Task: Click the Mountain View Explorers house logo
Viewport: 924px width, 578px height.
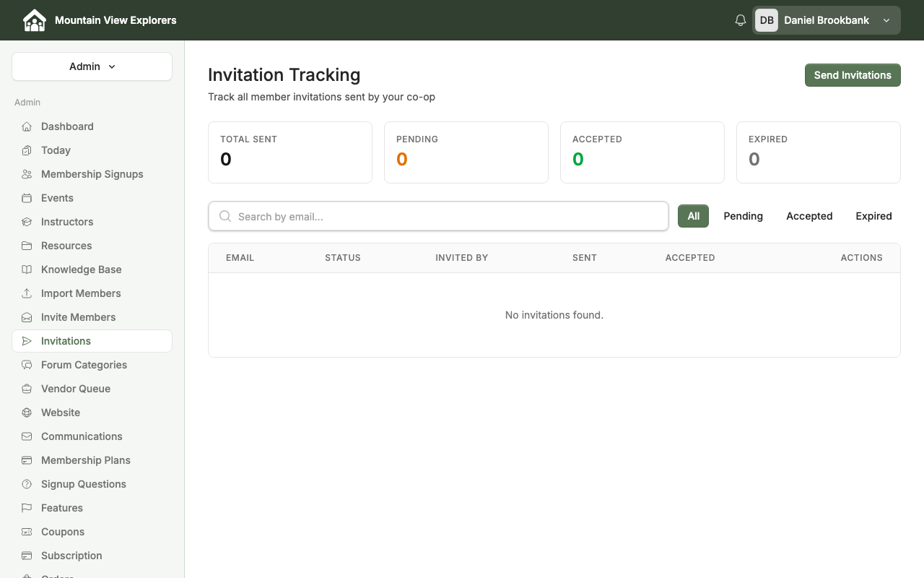Action: [35, 20]
